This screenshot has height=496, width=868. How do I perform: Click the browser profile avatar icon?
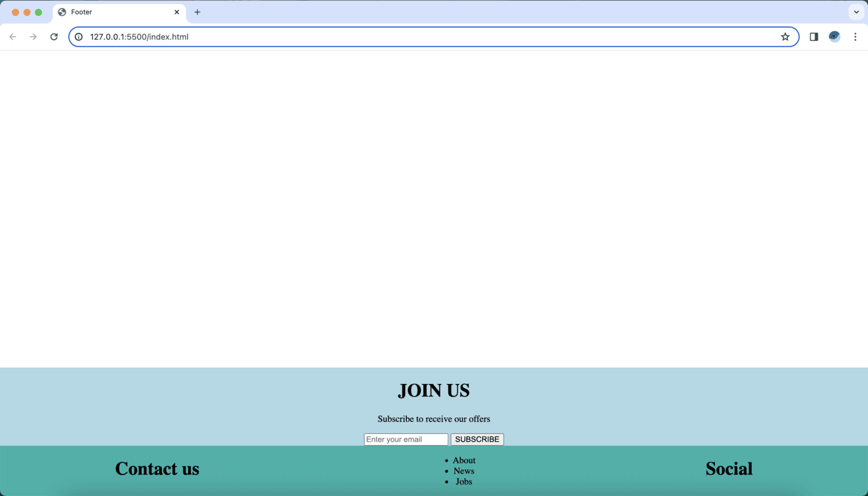[x=834, y=36]
